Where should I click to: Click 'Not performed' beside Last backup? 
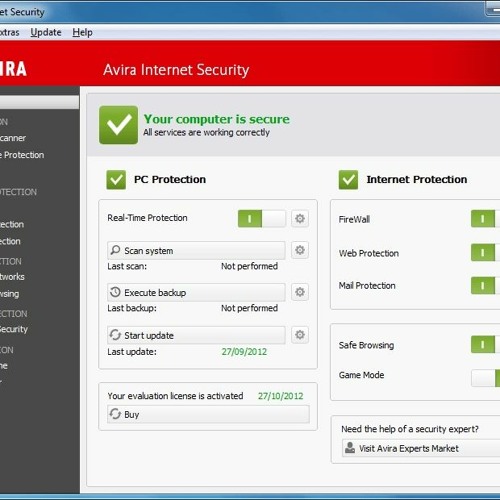[x=249, y=308]
